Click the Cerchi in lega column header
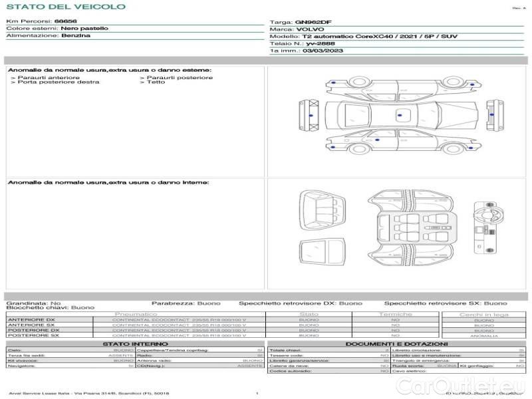The height and width of the screenshot is (399, 532). point(483,314)
